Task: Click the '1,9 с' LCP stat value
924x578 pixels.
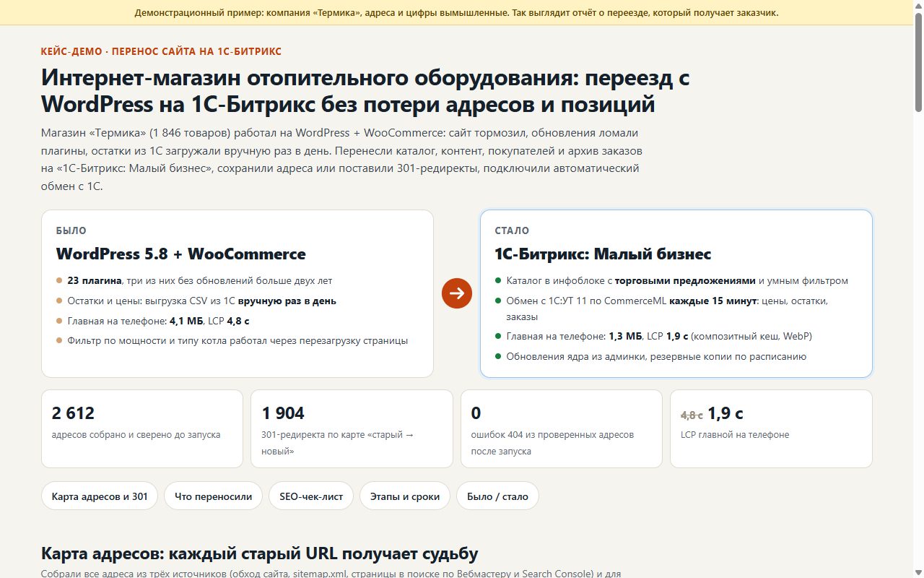Action: [725, 413]
